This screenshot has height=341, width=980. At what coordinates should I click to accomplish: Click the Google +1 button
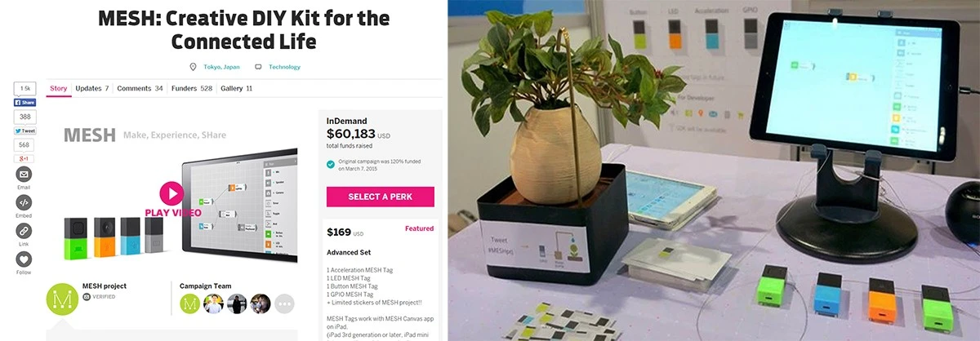(24, 158)
